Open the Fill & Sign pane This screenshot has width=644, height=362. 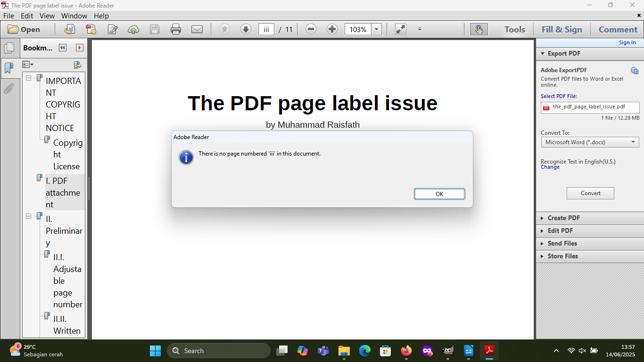point(562,29)
